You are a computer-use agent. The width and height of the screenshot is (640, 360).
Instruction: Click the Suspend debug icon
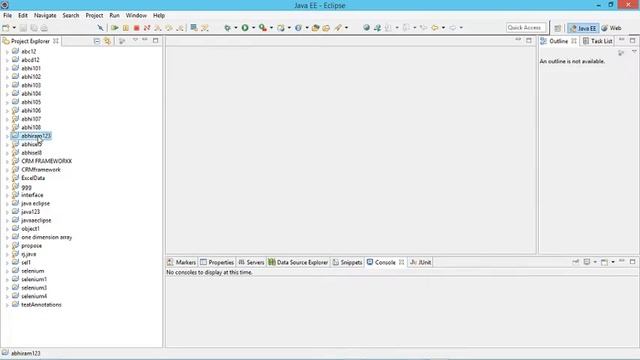pyautogui.click(x=126, y=28)
